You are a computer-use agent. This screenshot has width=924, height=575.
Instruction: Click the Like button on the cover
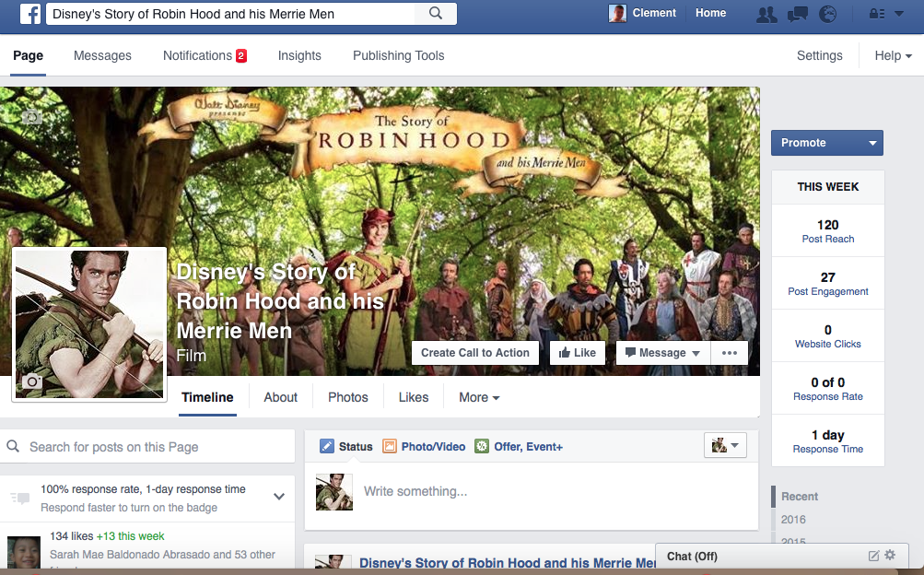point(578,353)
